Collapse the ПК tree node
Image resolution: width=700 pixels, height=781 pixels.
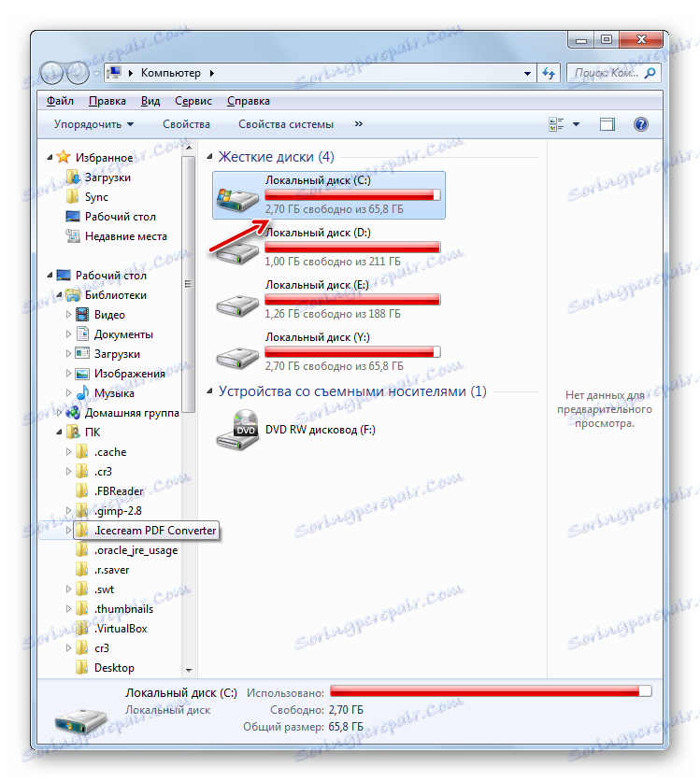click(x=59, y=433)
